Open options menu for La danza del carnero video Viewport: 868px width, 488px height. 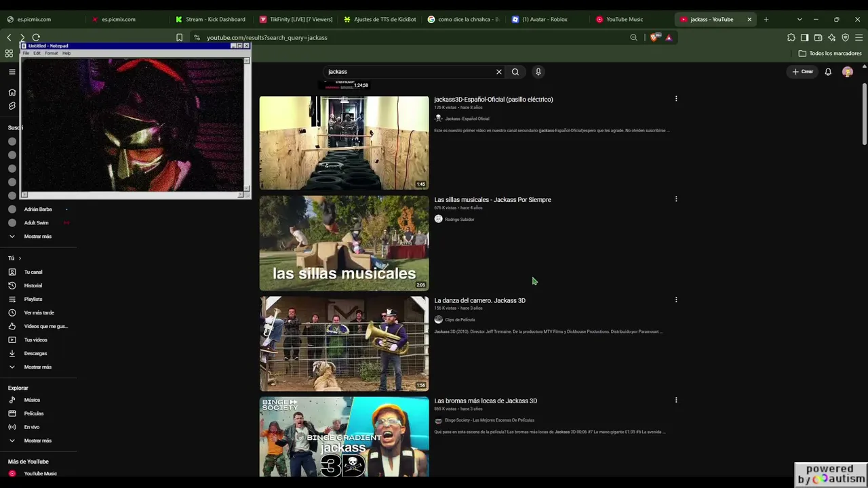coord(676,300)
